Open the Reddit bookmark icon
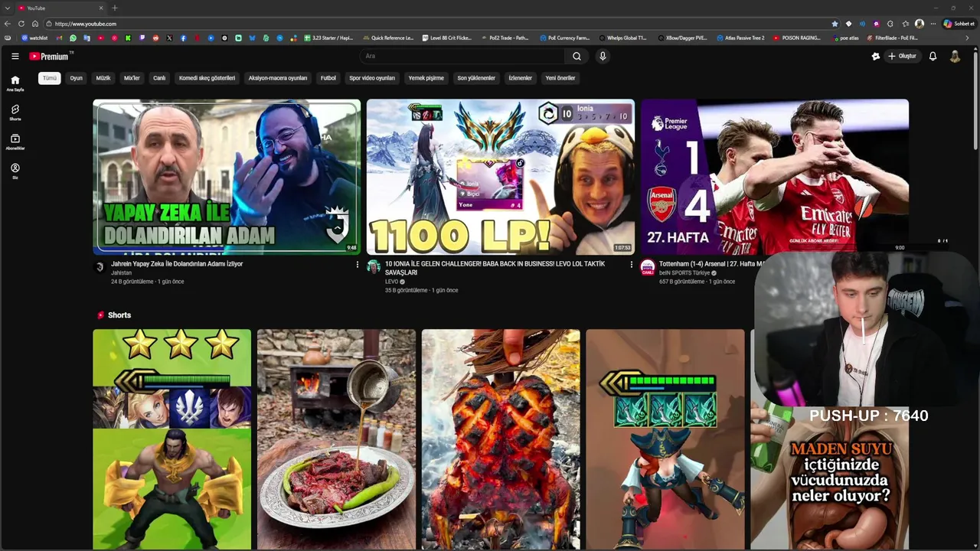The width and height of the screenshot is (980, 551). click(x=155, y=37)
